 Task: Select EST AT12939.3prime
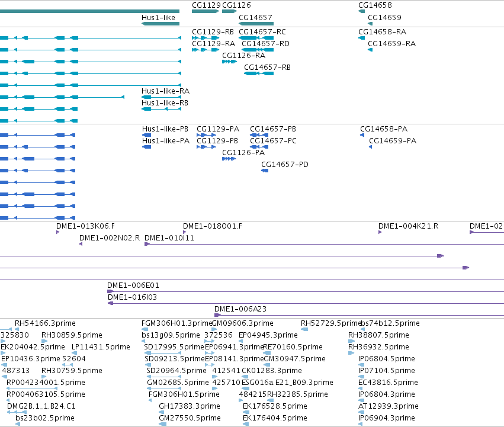click(x=361, y=412)
